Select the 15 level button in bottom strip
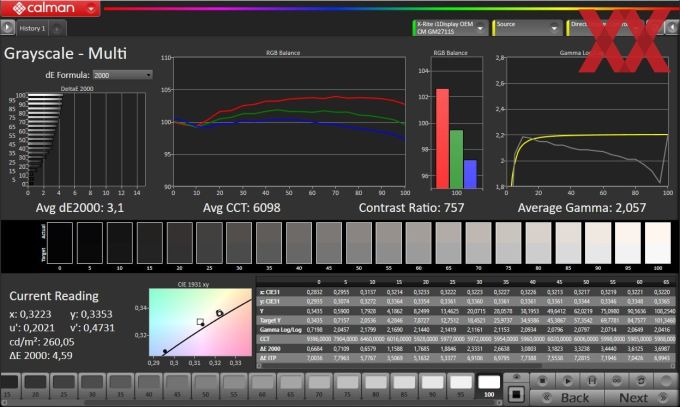Screen dimensions: 680x407 (x=10, y=386)
